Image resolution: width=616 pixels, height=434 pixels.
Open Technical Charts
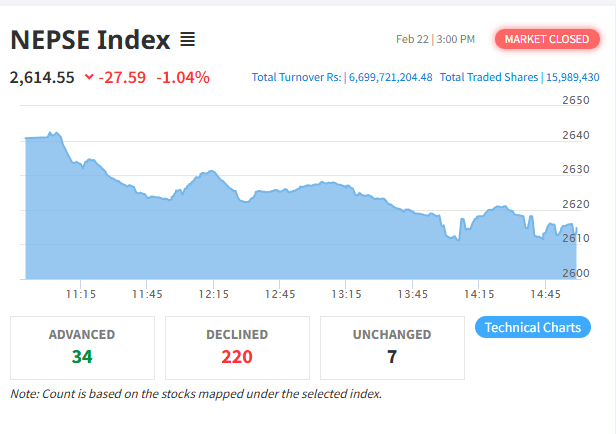coord(533,327)
